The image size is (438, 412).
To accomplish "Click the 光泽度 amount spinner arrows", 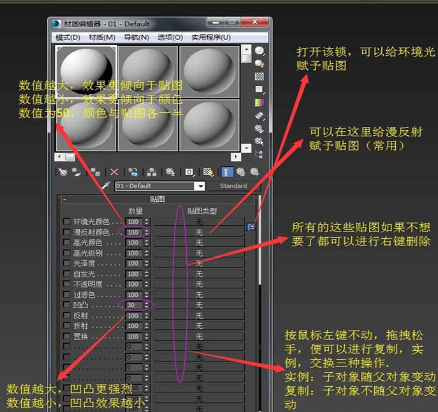I will pos(147,263).
